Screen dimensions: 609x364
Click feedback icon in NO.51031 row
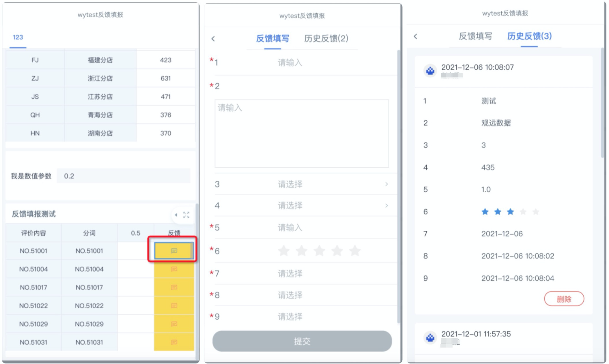pyautogui.click(x=174, y=342)
